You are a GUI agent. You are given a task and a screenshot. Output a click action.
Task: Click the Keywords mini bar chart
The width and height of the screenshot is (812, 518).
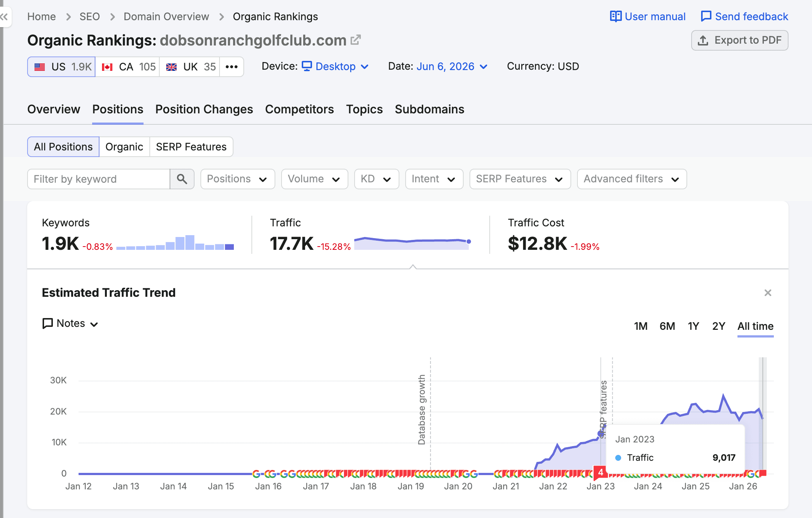[x=175, y=242]
